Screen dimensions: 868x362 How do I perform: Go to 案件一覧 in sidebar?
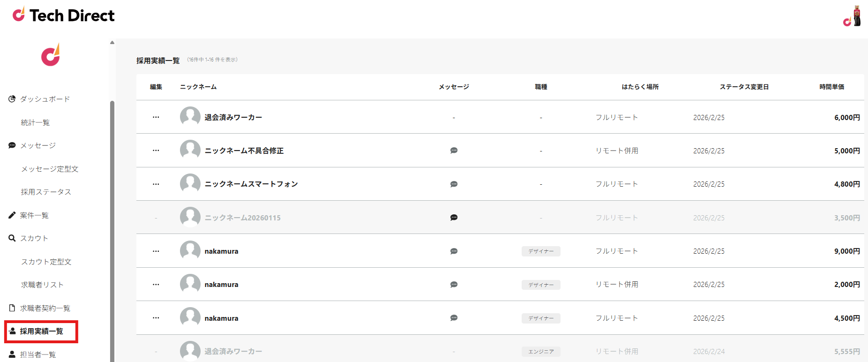pos(34,215)
